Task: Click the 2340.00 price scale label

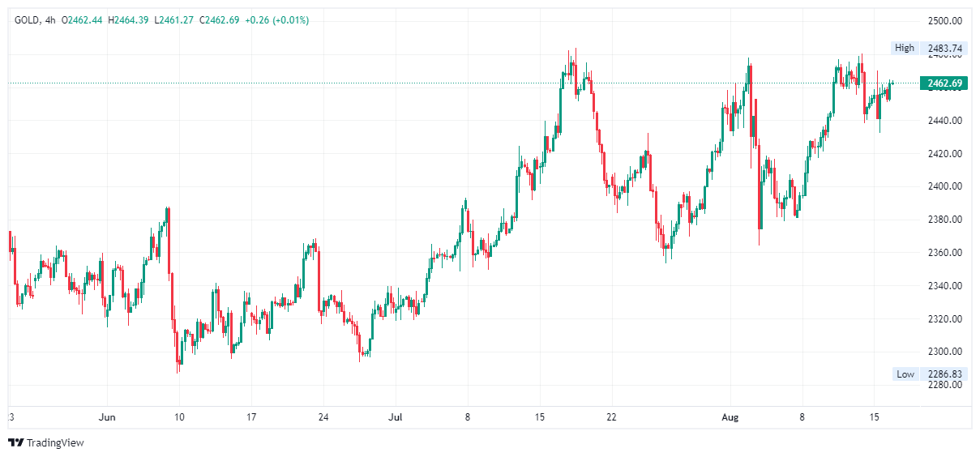Action: [944, 286]
